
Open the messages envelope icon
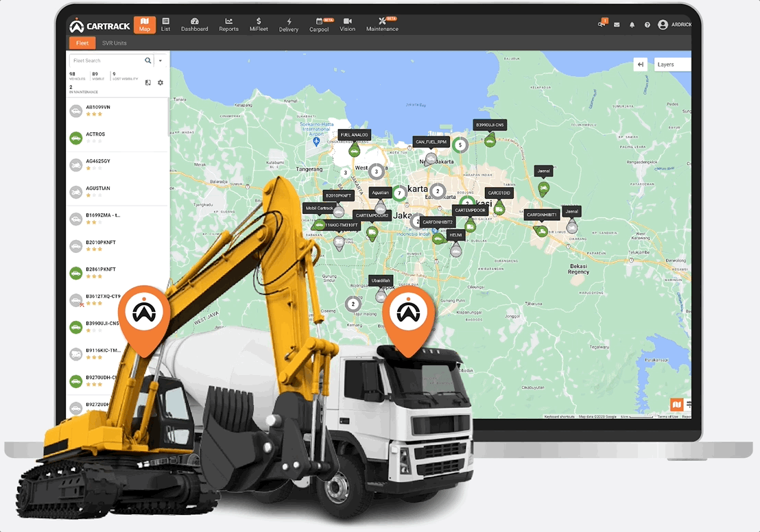[617, 25]
